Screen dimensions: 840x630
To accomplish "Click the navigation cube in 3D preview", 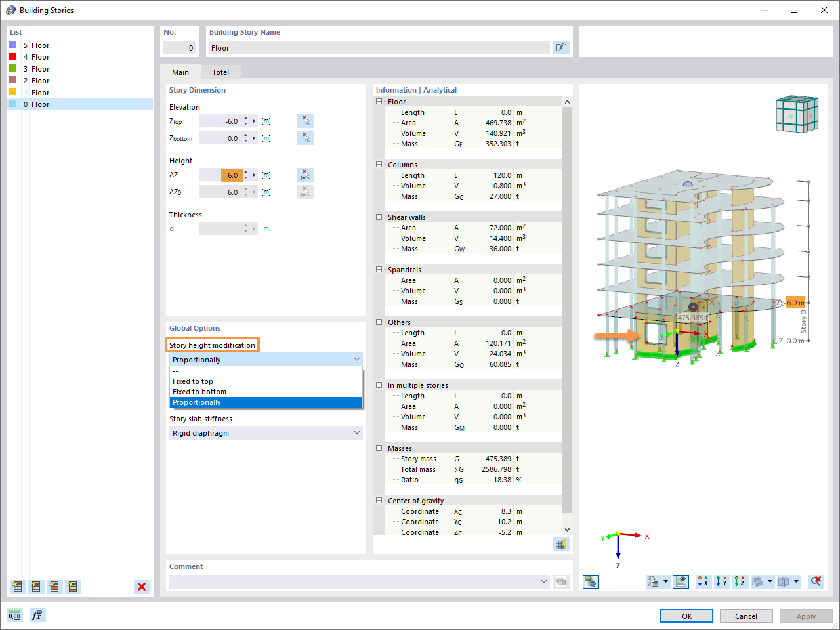I will (x=797, y=114).
